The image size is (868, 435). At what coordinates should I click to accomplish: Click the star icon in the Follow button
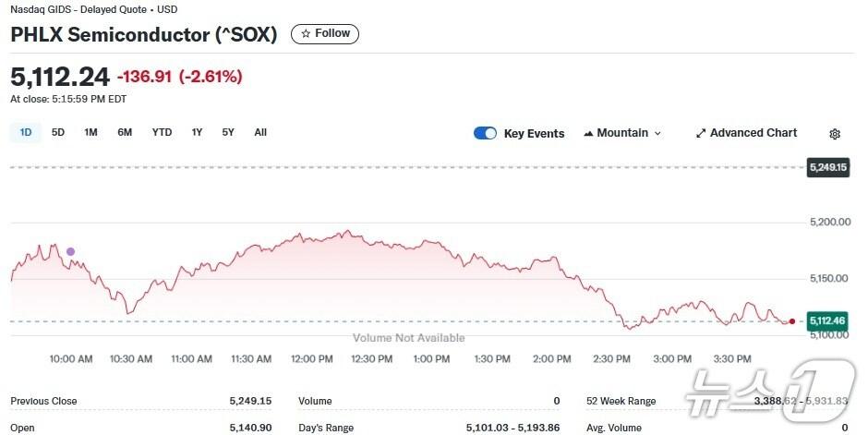(306, 33)
